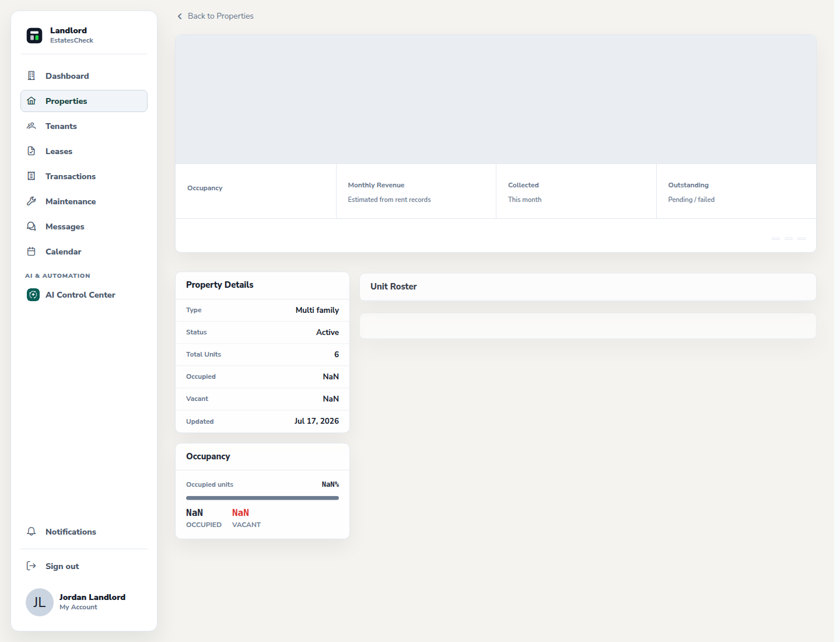Open the Dashboard menu item
This screenshot has width=840, height=642.
click(x=84, y=76)
